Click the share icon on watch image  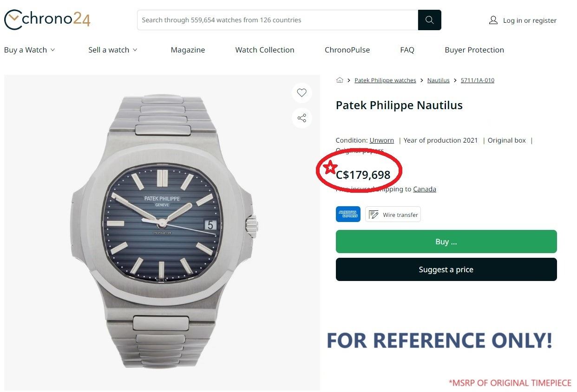coord(302,118)
